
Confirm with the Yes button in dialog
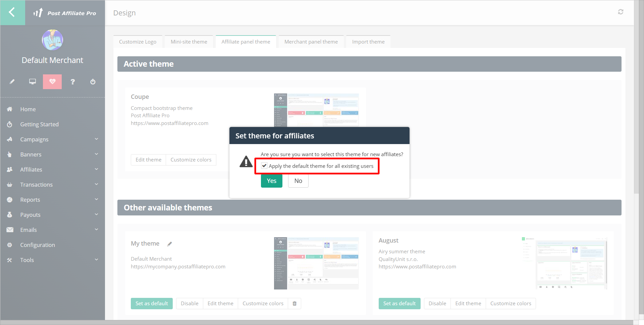(271, 181)
